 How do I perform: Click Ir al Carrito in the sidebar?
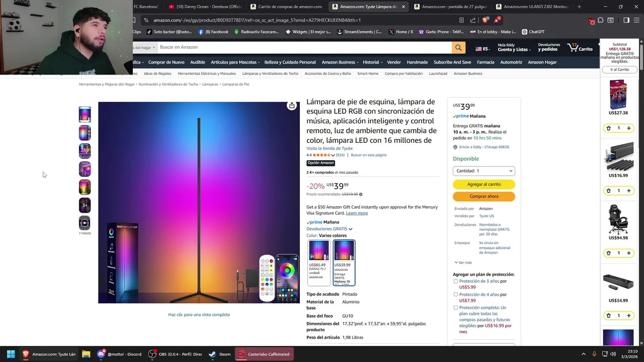pyautogui.click(x=619, y=69)
